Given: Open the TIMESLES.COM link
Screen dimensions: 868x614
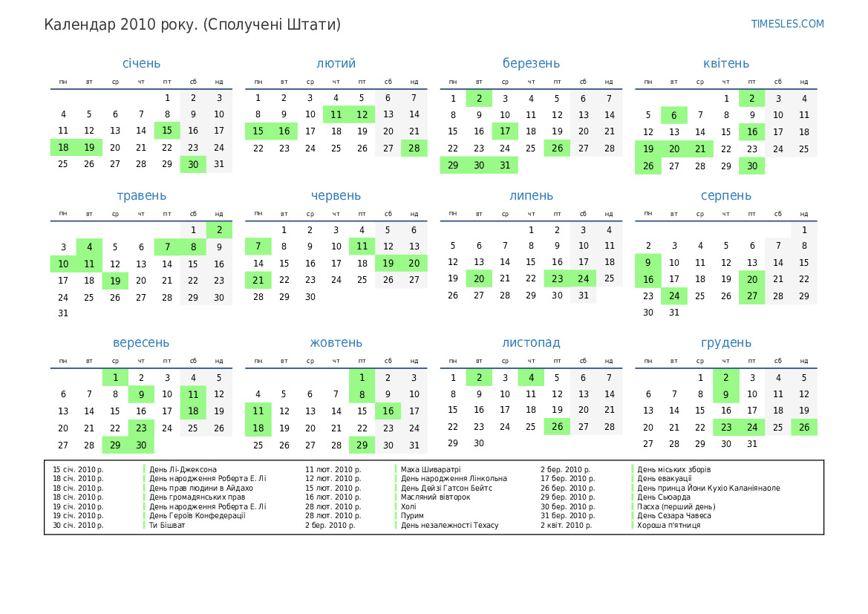Looking at the screenshot, I should [x=787, y=24].
